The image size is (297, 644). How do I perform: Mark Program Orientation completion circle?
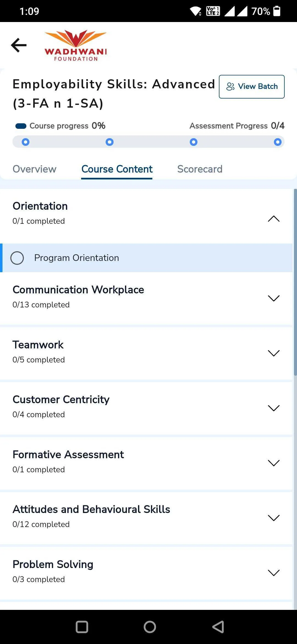pos(17,258)
